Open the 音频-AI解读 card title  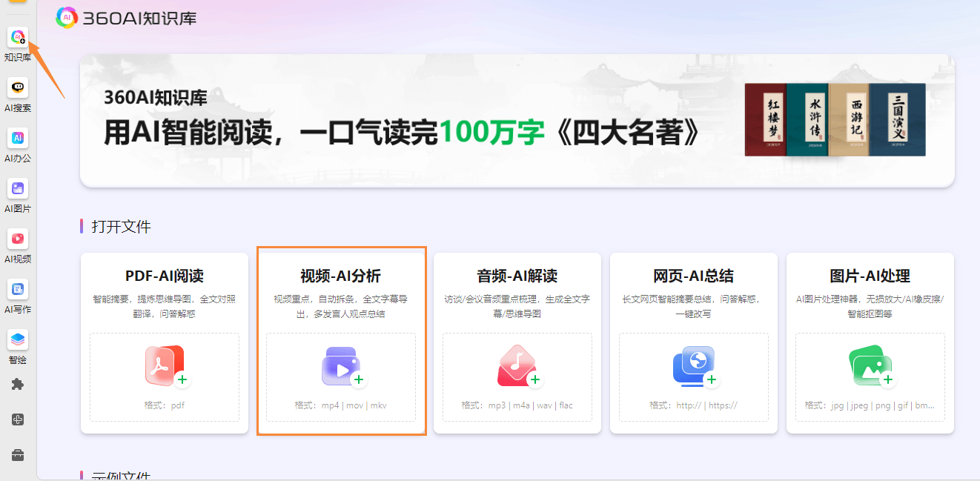(517, 276)
